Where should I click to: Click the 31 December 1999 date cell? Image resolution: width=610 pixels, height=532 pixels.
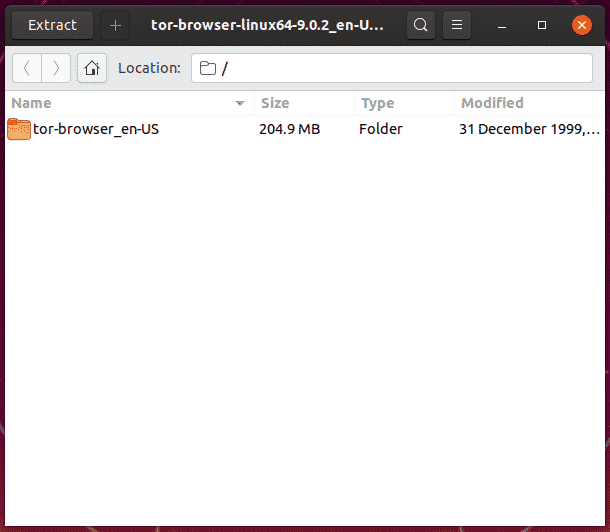click(529, 129)
